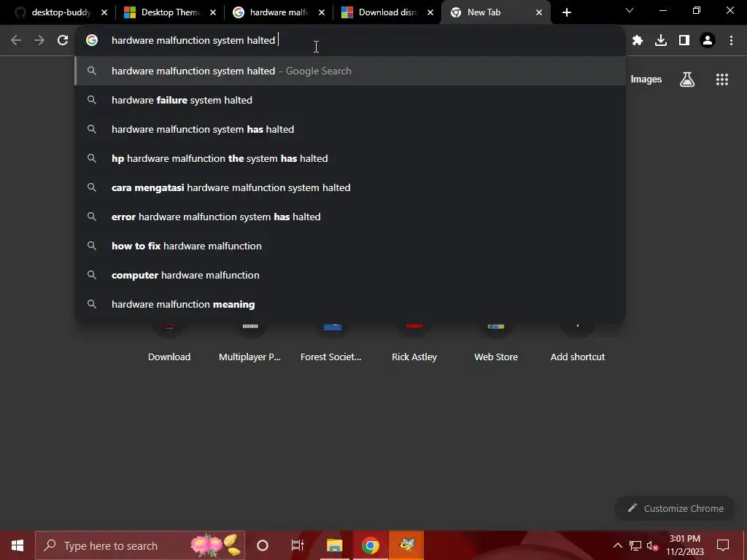Click the browser back arrow

(x=16, y=41)
